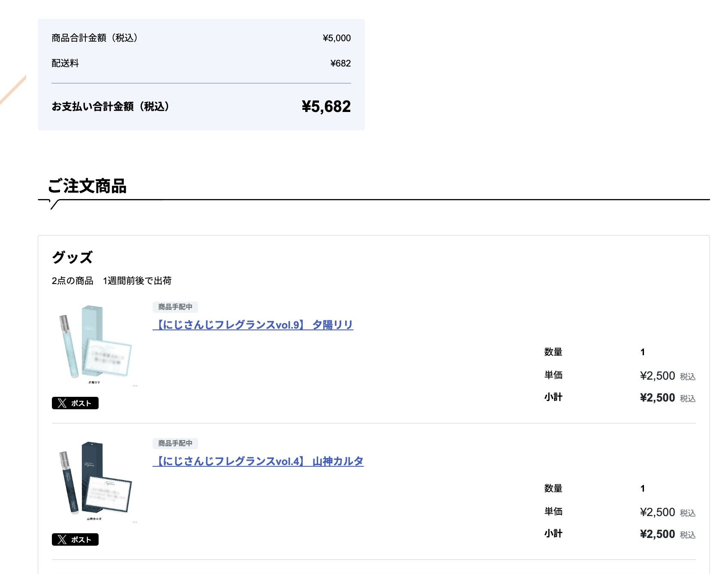Select the ¥682 shipping fee value

pyautogui.click(x=340, y=63)
